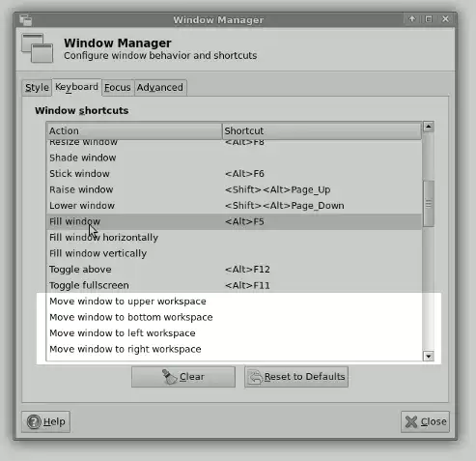Click the X icon on Close button

coord(411,421)
